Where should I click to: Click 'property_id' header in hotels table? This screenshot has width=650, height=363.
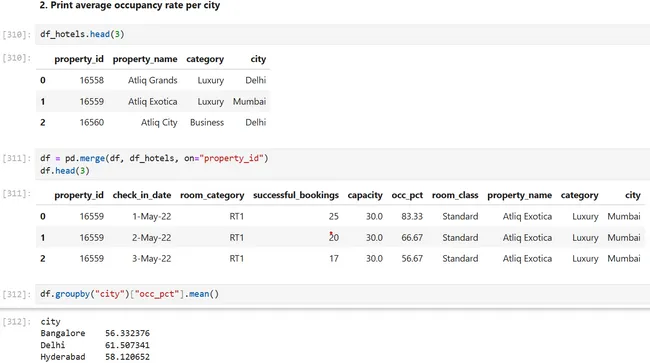(x=79, y=59)
